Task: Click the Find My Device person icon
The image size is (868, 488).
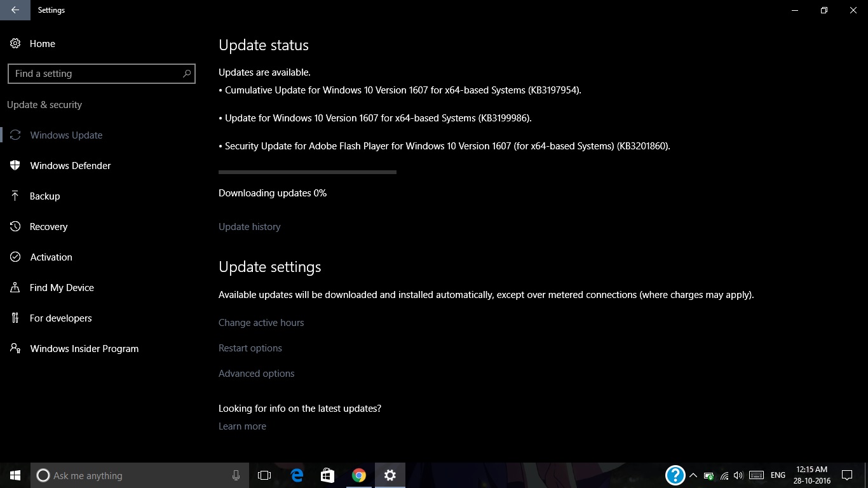Action: pyautogui.click(x=15, y=288)
